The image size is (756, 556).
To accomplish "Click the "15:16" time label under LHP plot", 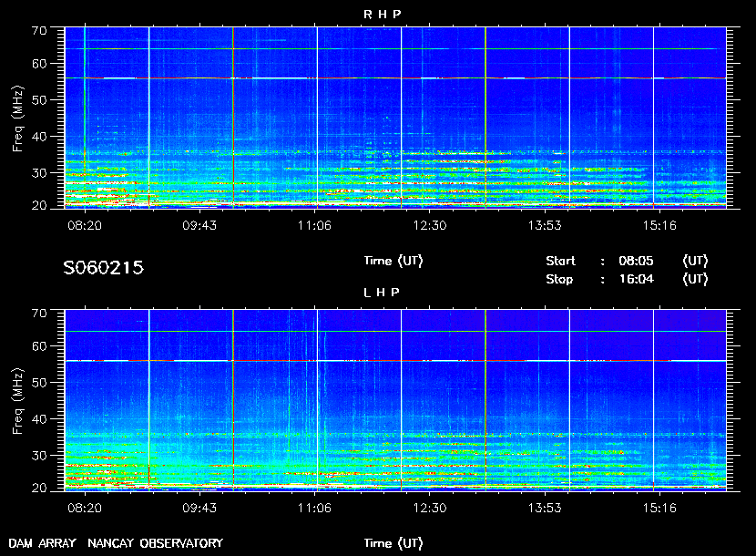I will [659, 509].
